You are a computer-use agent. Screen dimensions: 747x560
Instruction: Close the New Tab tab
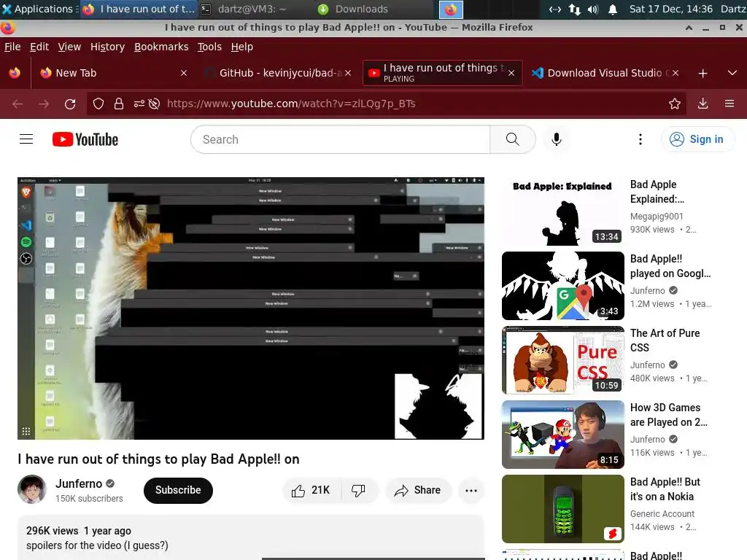click(x=184, y=73)
